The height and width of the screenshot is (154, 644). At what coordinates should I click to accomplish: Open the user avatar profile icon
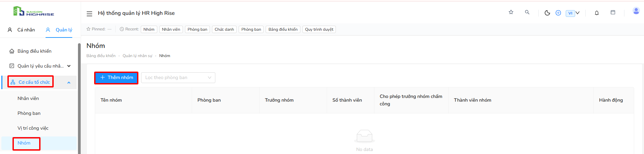(636, 11)
